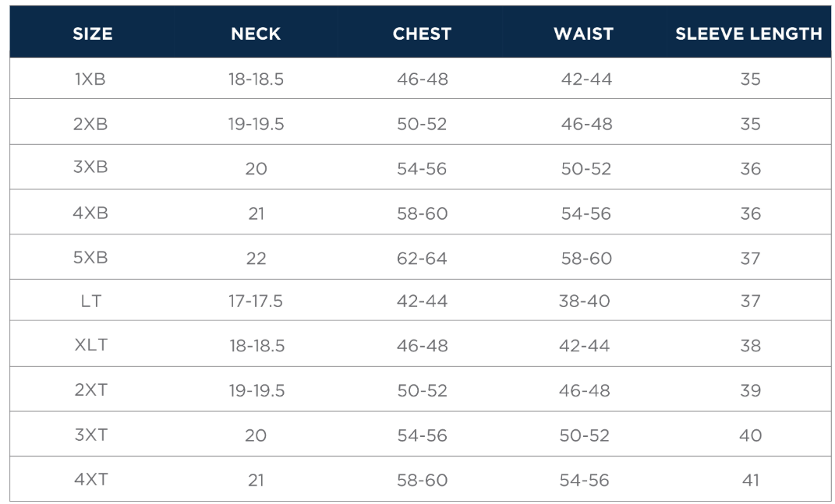This screenshot has height=504, width=835.
Task: Select the 3XT size cell
Action: pos(90,435)
